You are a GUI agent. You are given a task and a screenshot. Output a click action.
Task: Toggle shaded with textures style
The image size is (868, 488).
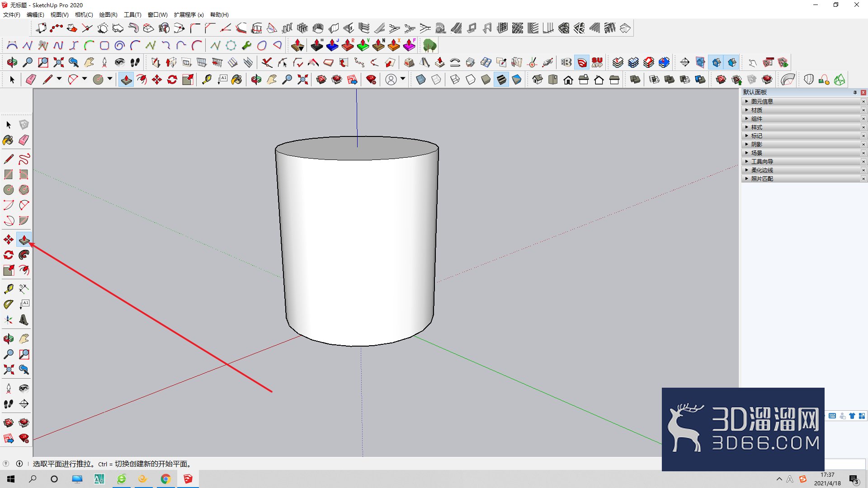(x=501, y=80)
